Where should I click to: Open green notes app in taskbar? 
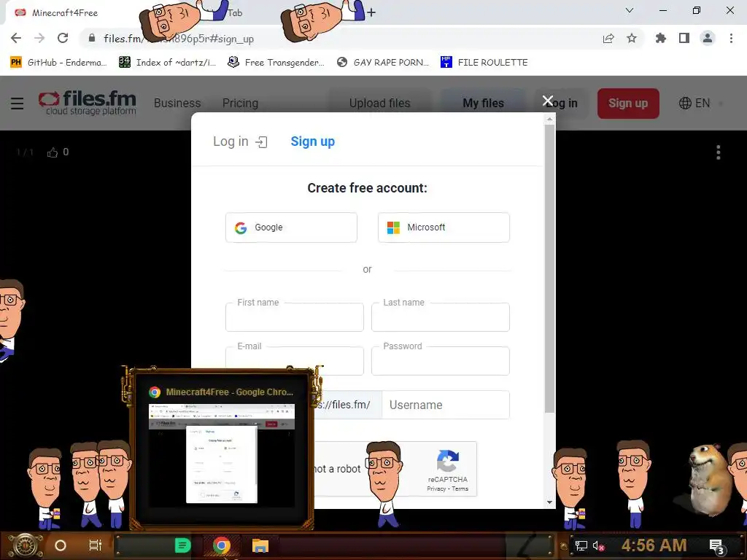click(x=182, y=545)
